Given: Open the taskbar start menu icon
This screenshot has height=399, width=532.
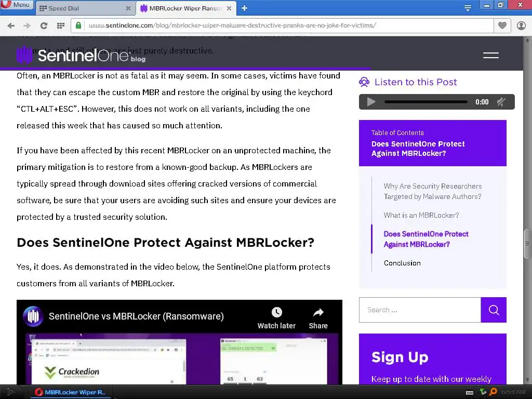Looking at the screenshot, I should coord(10,392).
